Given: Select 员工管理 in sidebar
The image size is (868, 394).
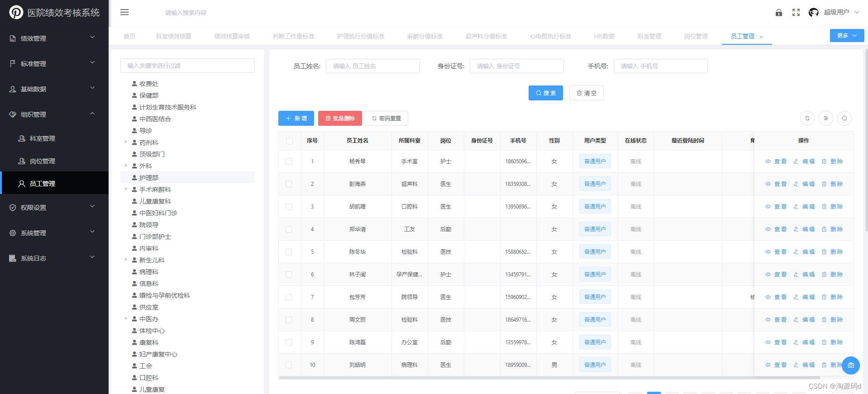Looking at the screenshot, I should (x=54, y=184).
